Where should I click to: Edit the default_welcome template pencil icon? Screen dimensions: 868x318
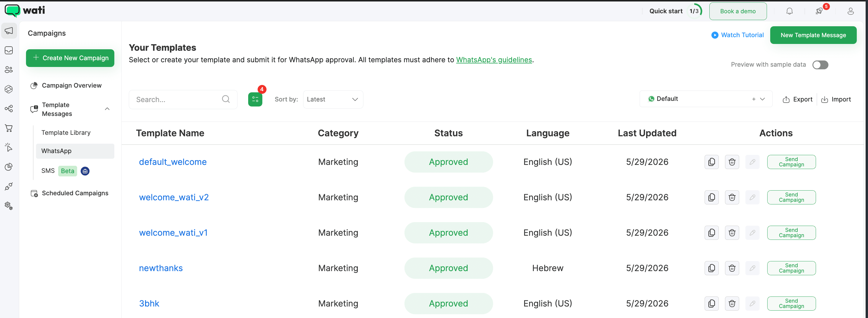tap(752, 162)
